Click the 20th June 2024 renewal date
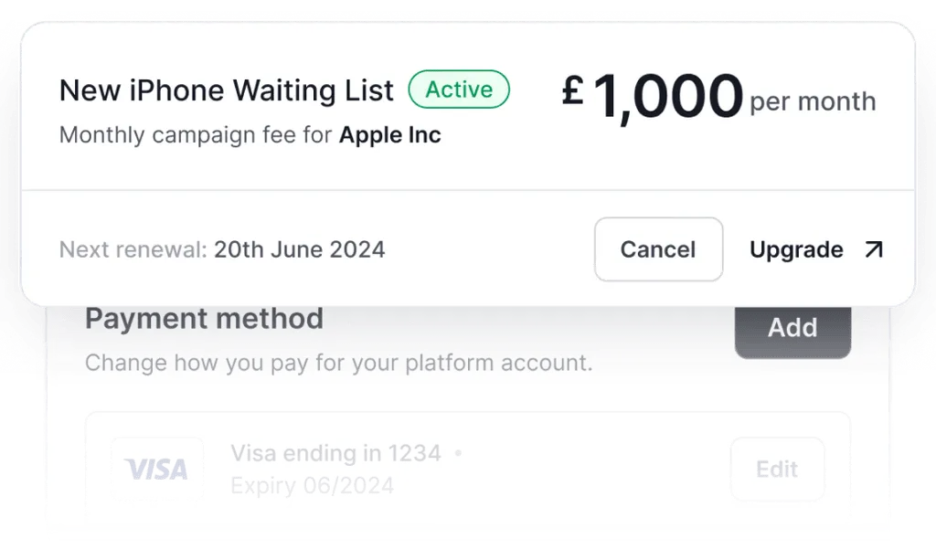 pyautogui.click(x=300, y=249)
